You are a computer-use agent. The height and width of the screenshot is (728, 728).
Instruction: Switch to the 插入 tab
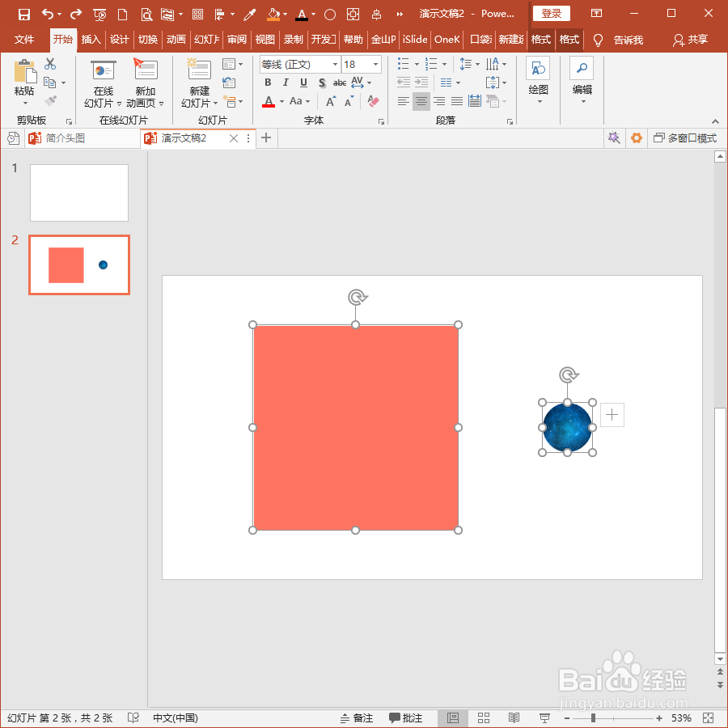pos(91,40)
